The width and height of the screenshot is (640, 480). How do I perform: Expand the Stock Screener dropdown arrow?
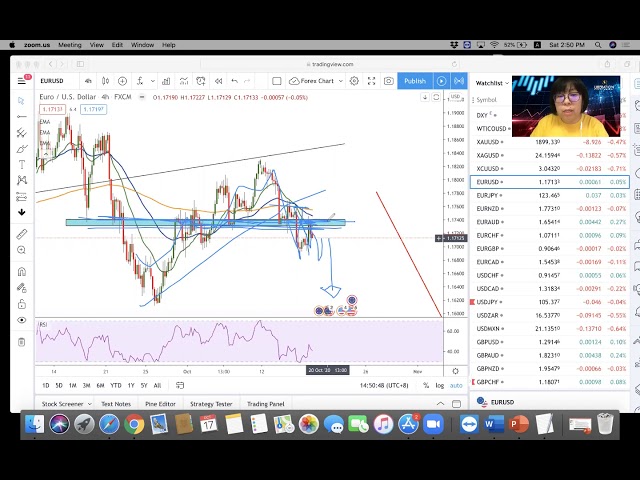[x=88, y=404]
